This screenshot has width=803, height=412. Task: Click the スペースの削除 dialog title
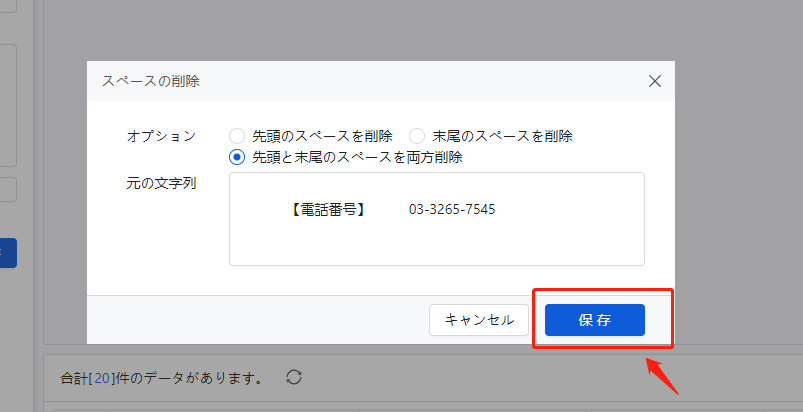151,81
